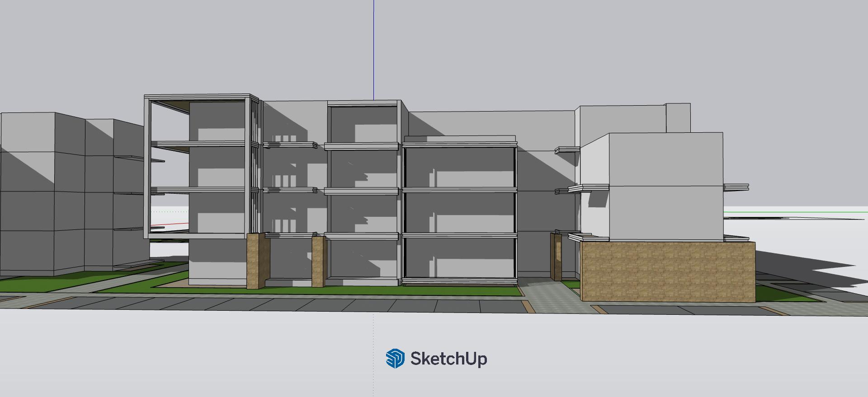Select the green axis line at right horizon
Image resolution: width=868 pixels, height=397 pixels.
click(x=796, y=211)
